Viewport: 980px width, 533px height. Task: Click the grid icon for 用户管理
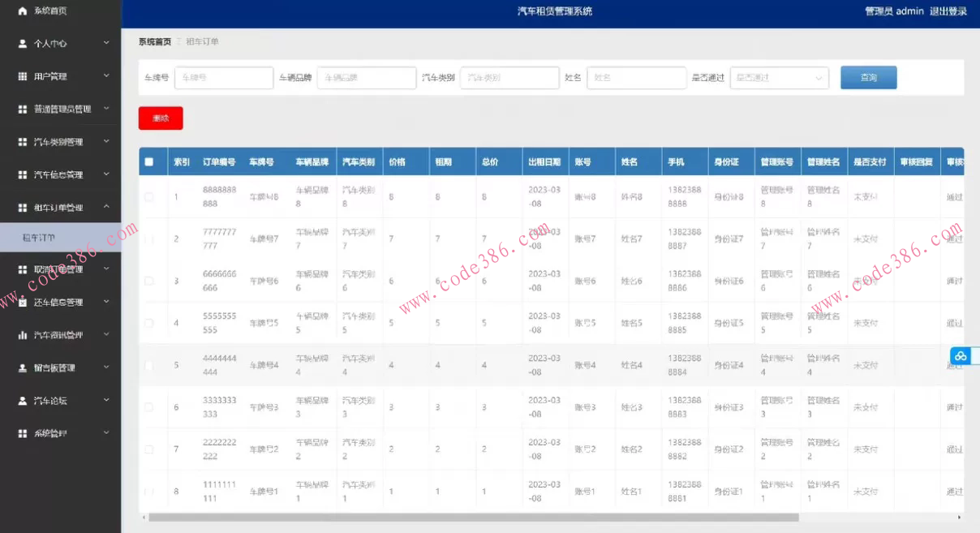tap(23, 76)
